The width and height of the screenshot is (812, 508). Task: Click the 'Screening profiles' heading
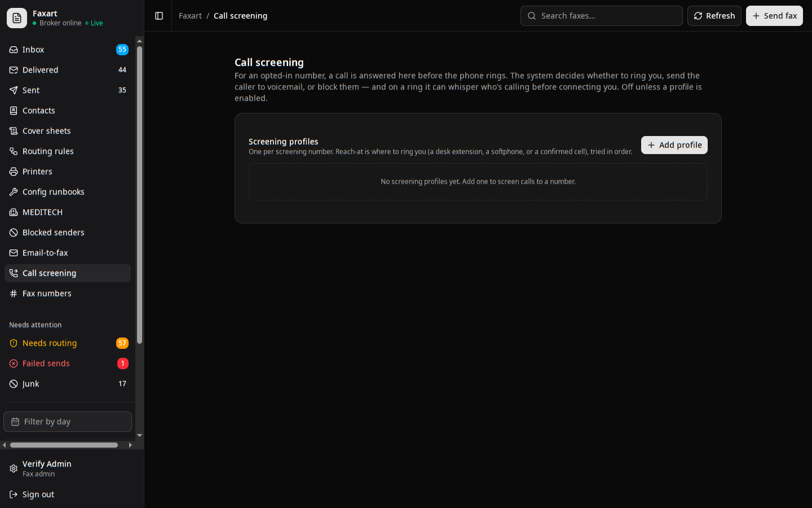point(283,142)
